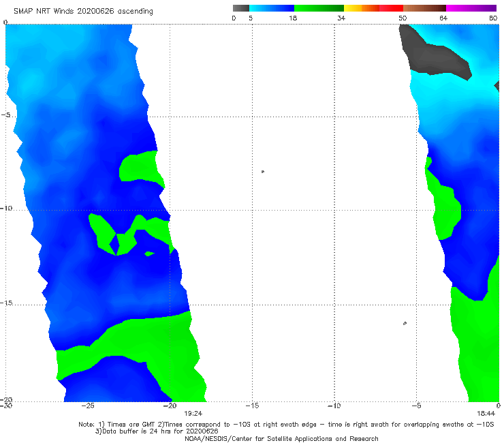Click the brown 50-64 segment of color bar
The image size is (504, 443).
tap(424, 8)
